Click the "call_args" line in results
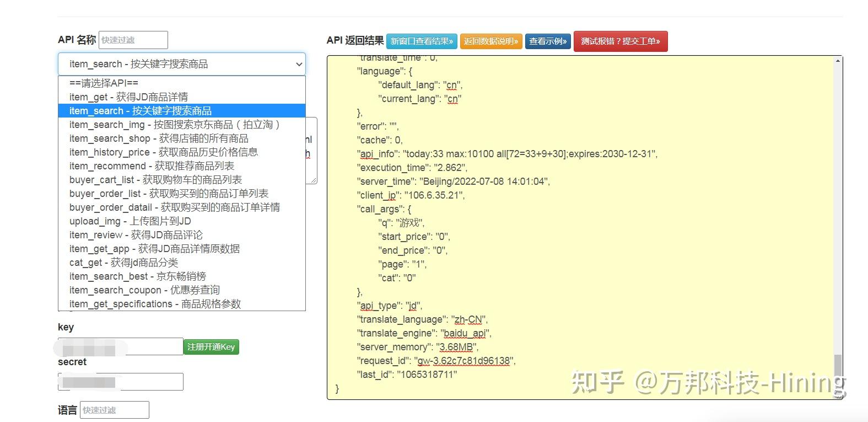 (x=384, y=209)
